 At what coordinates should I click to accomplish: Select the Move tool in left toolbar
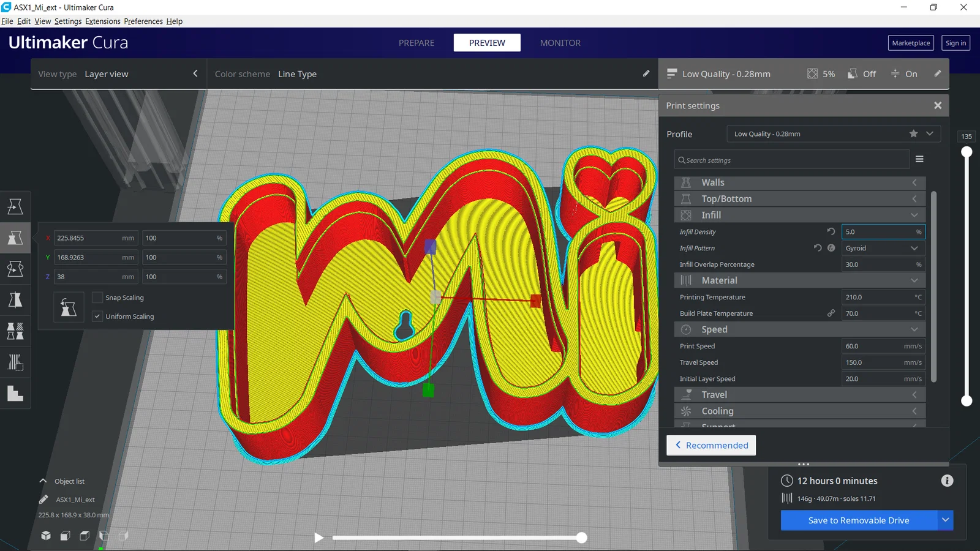(15, 206)
